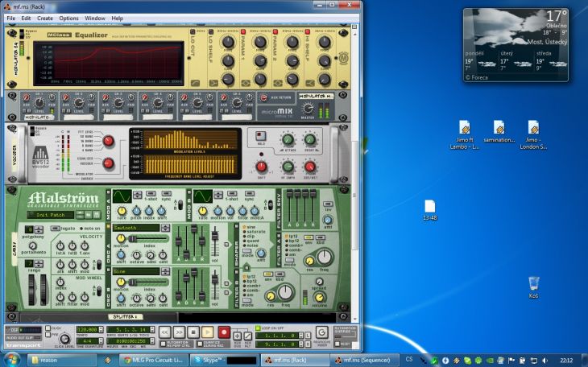This screenshot has height=367, width=588.
Task: Click the Malström mod wheel
Action: point(43,290)
